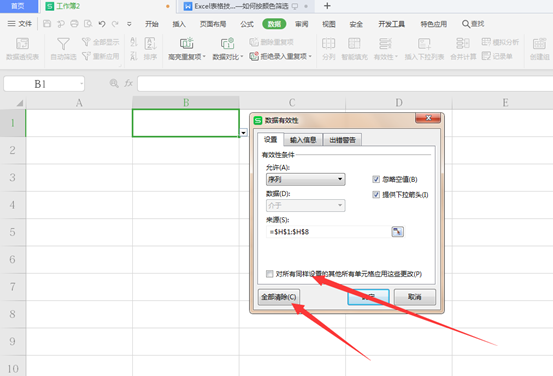Switch to the 开发工具 ribbon tab

[x=391, y=24]
